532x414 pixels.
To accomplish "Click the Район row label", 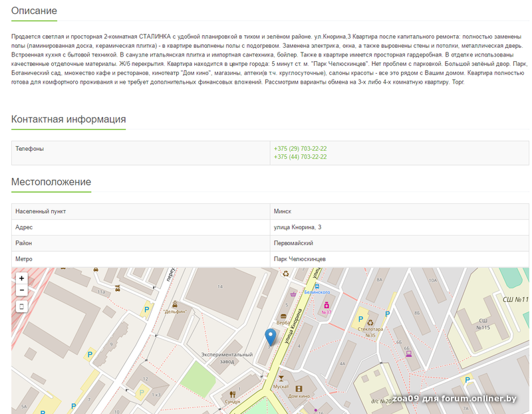I will pyautogui.click(x=23, y=243).
